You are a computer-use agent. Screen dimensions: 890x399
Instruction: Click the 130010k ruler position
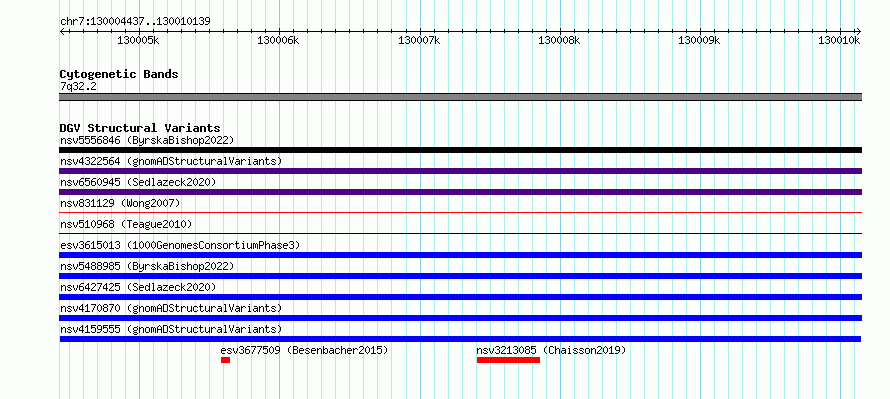point(839,40)
